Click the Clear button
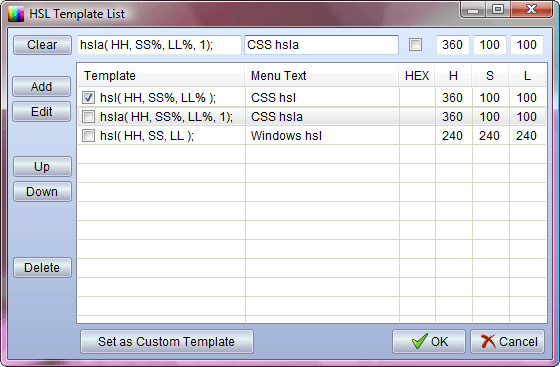The image size is (560, 367). [x=42, y=45]
